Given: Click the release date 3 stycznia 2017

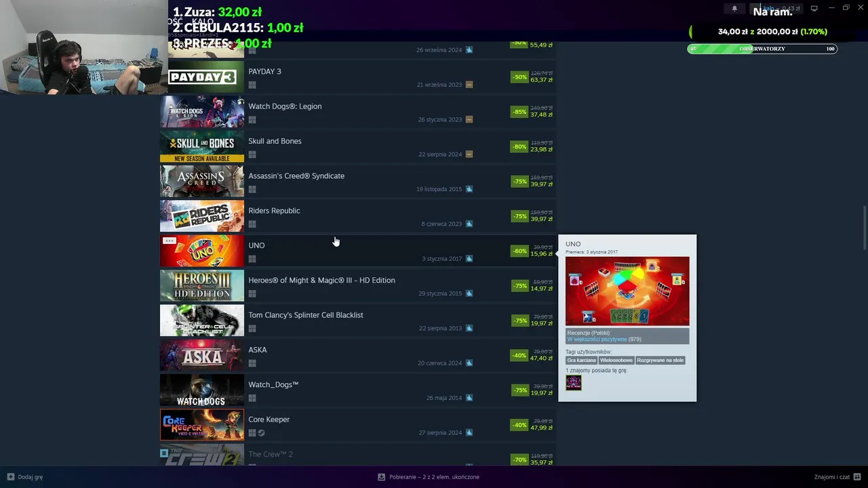Looking at the screenshot, I should (x=442, y=259).
